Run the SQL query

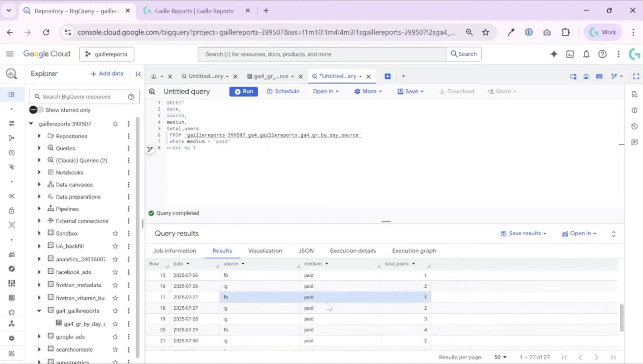click(x=243, y=91)
